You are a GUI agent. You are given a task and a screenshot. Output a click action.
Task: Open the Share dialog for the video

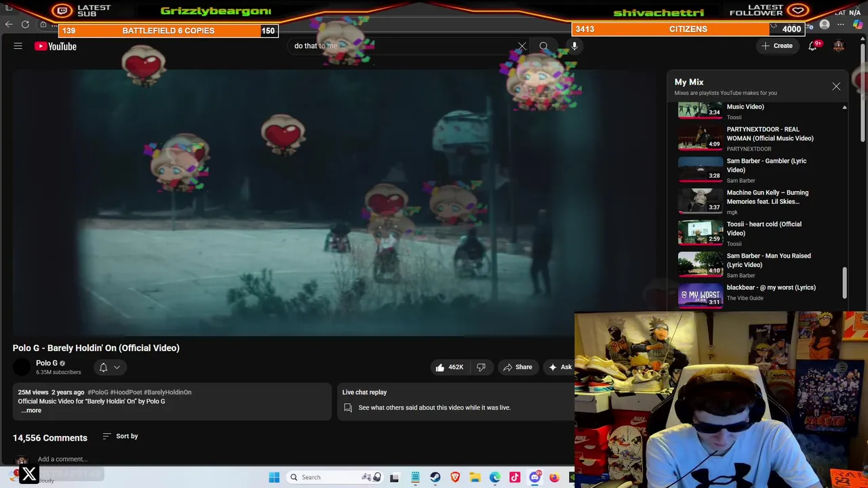(517, 367)
